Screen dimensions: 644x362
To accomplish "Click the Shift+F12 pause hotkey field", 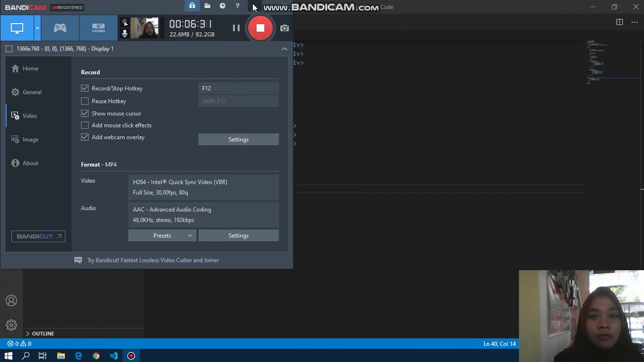I will (x=238, y=101).
